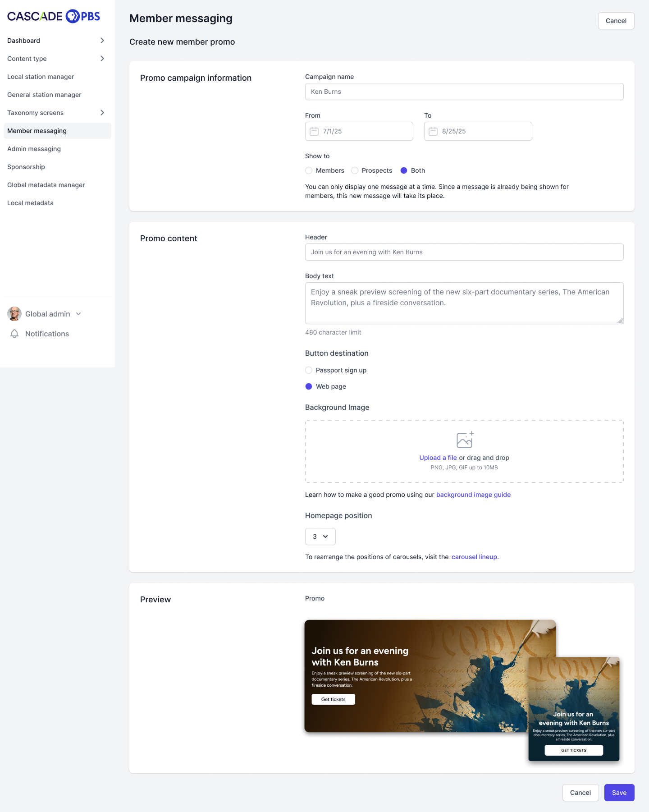Click the From date calendar icon

(314, 131)
